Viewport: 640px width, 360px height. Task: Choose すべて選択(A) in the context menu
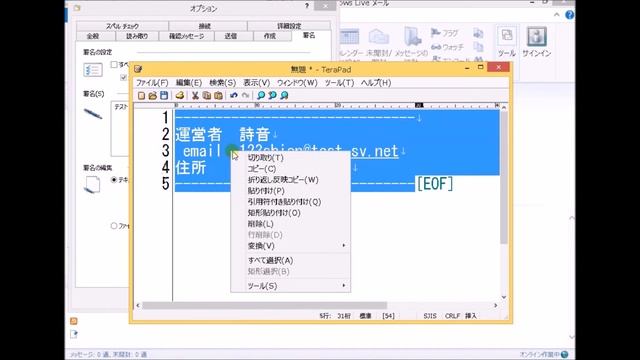point(291,260)
